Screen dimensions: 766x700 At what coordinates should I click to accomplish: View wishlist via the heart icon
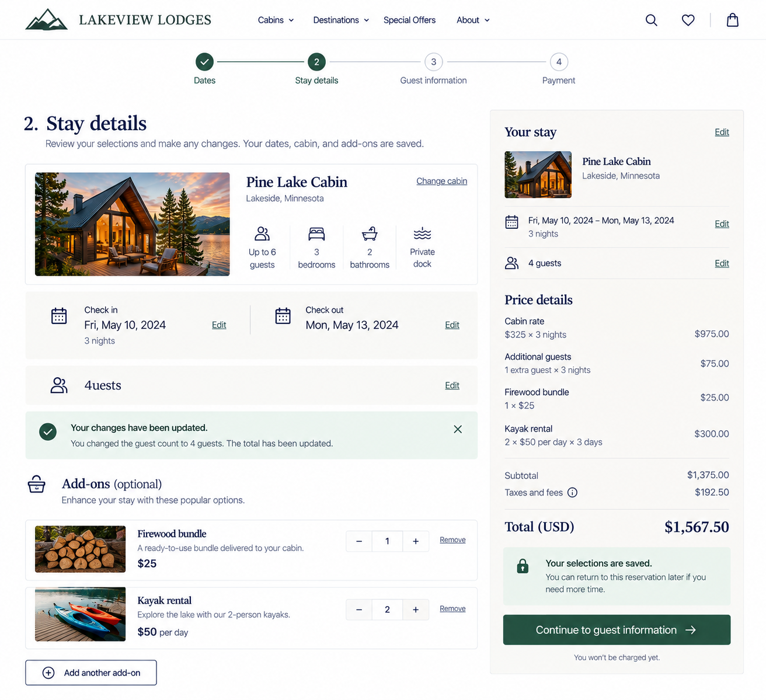pos(688,20)
